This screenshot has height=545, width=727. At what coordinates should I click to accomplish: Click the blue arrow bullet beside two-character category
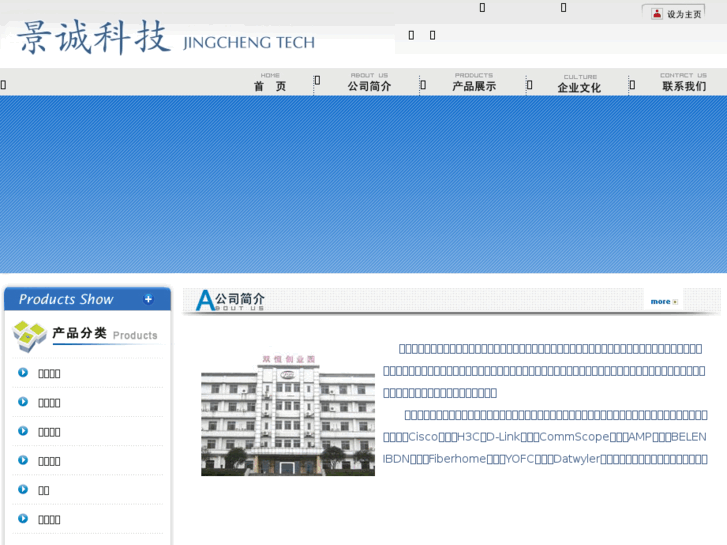tap(23, 489)
